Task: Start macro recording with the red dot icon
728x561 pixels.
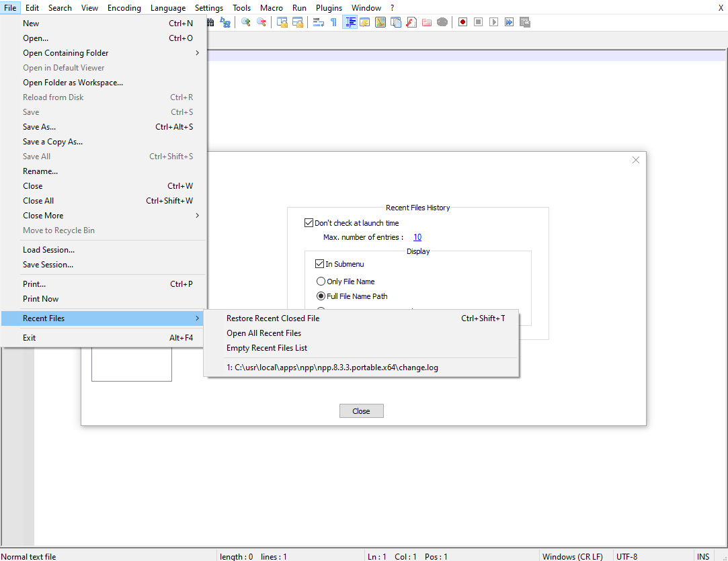Action: coord(463,22)
